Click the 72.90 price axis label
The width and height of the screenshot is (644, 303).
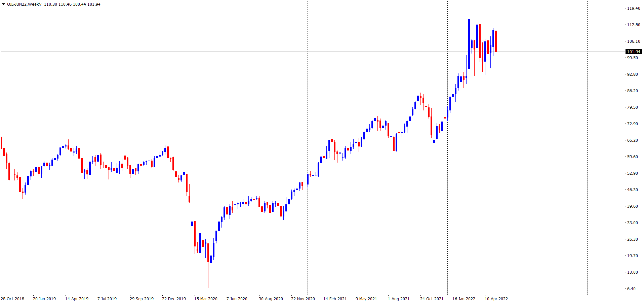[632, 124]
